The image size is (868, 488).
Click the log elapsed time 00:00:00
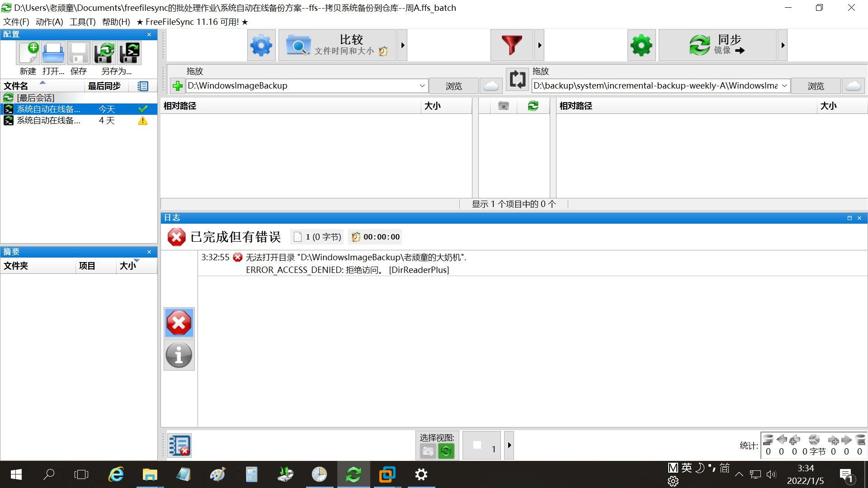pyautogui.click(x=376, y=237)
